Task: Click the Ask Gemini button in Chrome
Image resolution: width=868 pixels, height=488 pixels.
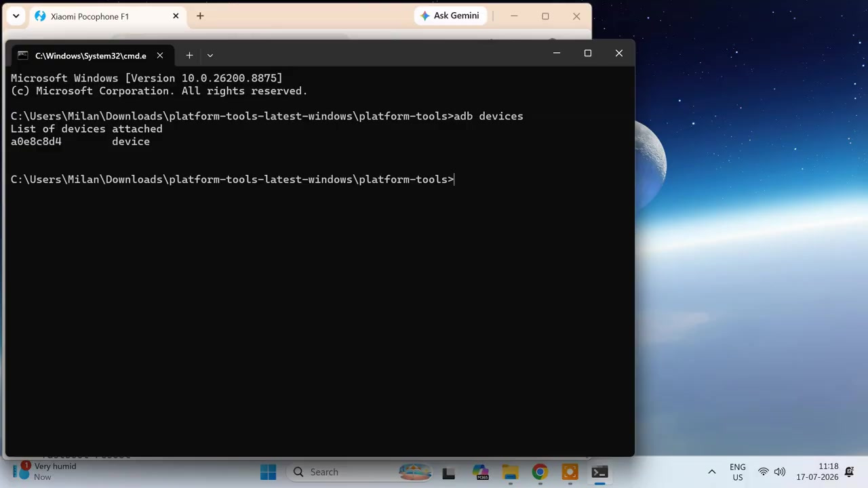Action: (450, 16)
